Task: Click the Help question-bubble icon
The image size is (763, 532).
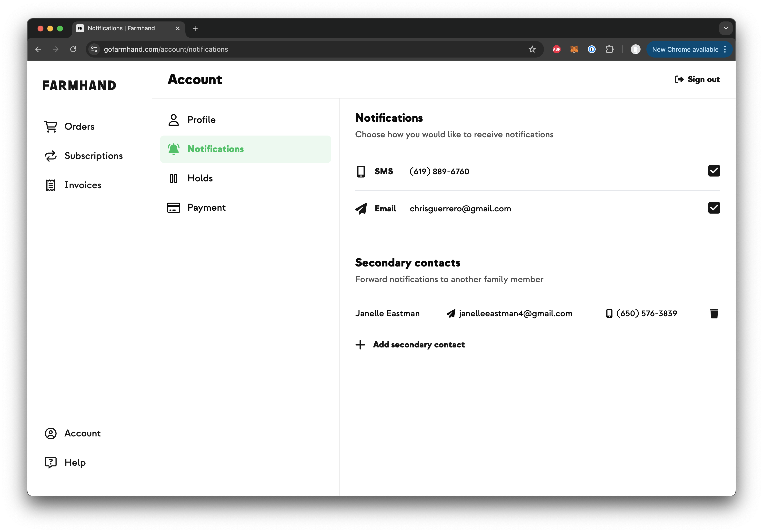Action: click(50, 463)
